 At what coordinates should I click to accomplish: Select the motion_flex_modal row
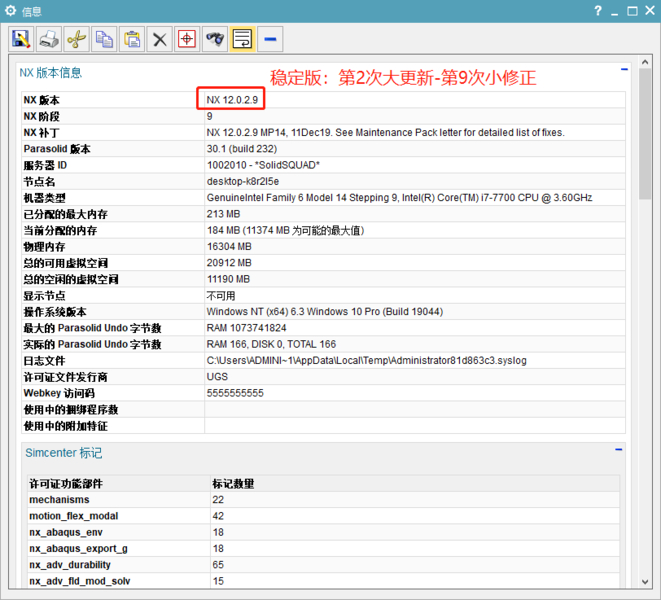[x=324, y=516]
